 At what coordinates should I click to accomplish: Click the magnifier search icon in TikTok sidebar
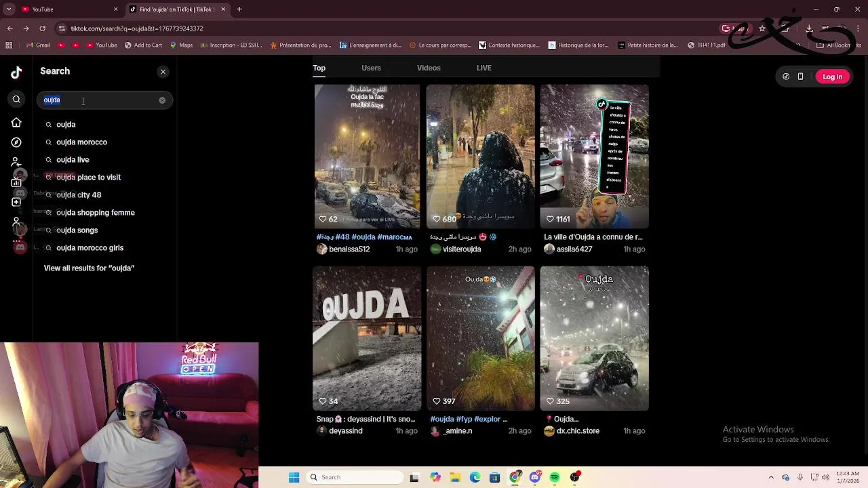[16, 100]
